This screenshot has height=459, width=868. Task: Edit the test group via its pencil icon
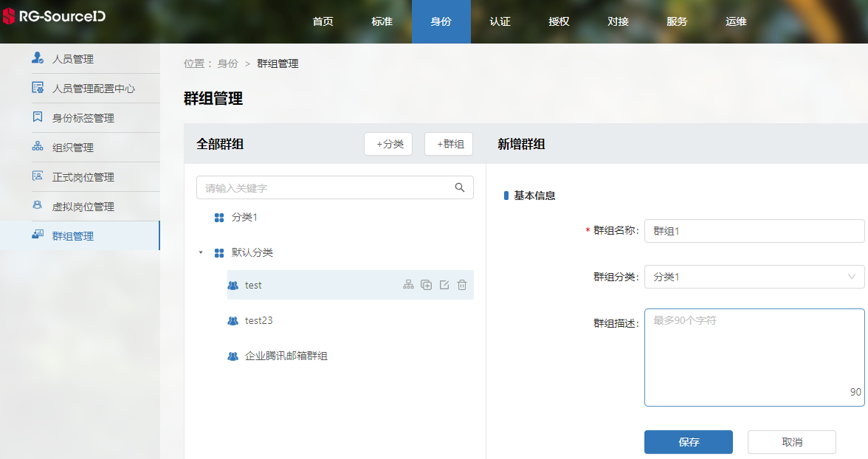444,285
